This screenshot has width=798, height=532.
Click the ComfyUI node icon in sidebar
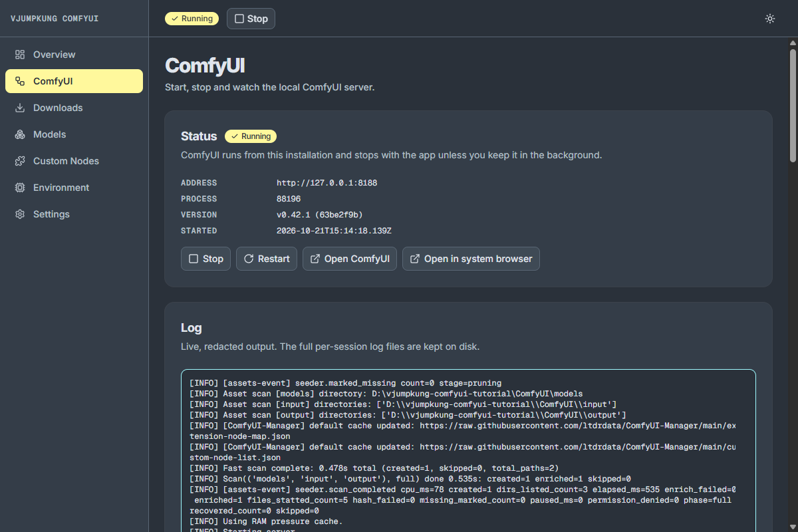(x=20, y=81)
